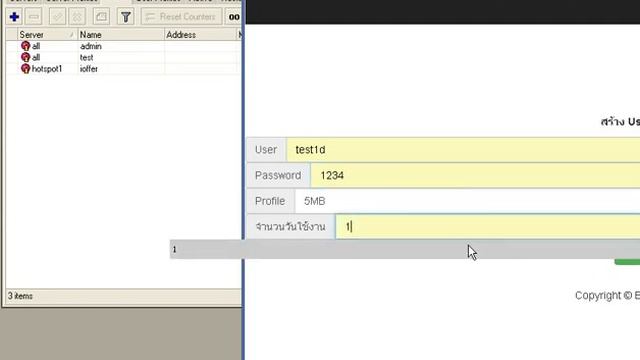The width and height of the screenshot is (640, 360).
Task: Click the hotspot1 server cell
Action: point(47,69)
